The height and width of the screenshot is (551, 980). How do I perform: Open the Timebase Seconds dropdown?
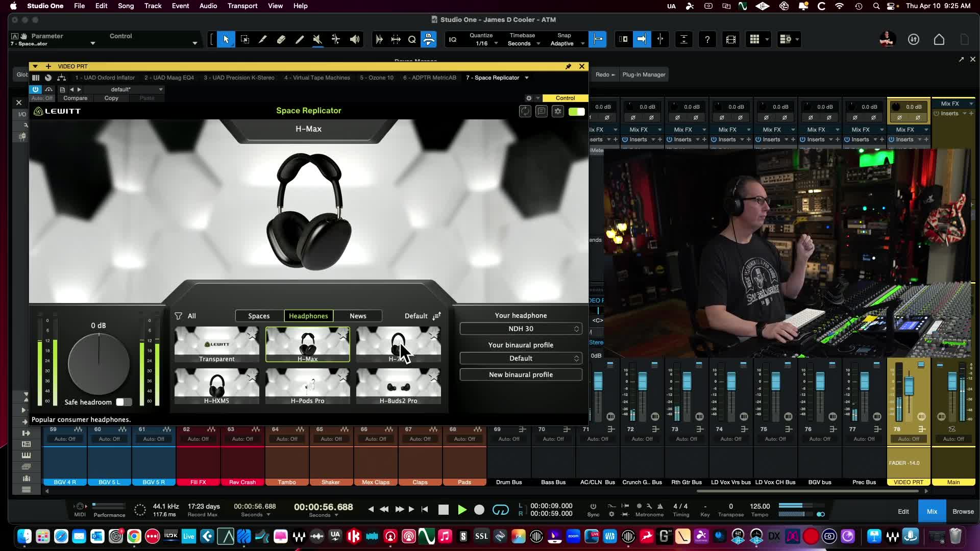[x=524, y=44]
